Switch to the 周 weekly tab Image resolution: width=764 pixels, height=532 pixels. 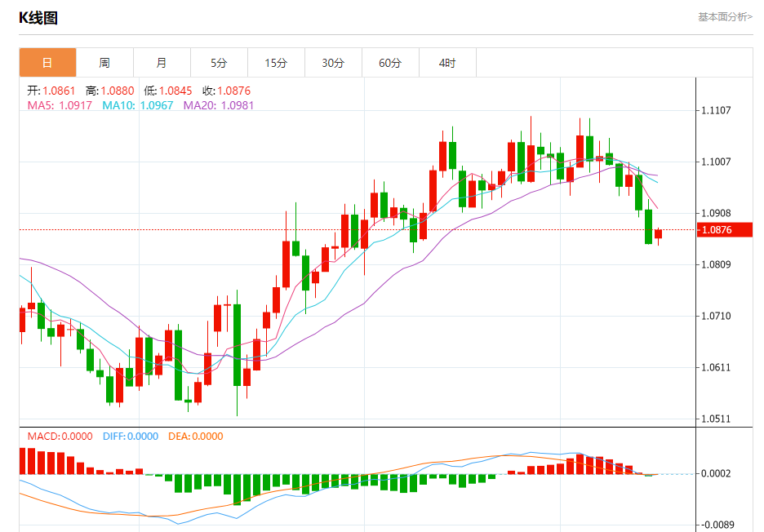click(104, 63)
